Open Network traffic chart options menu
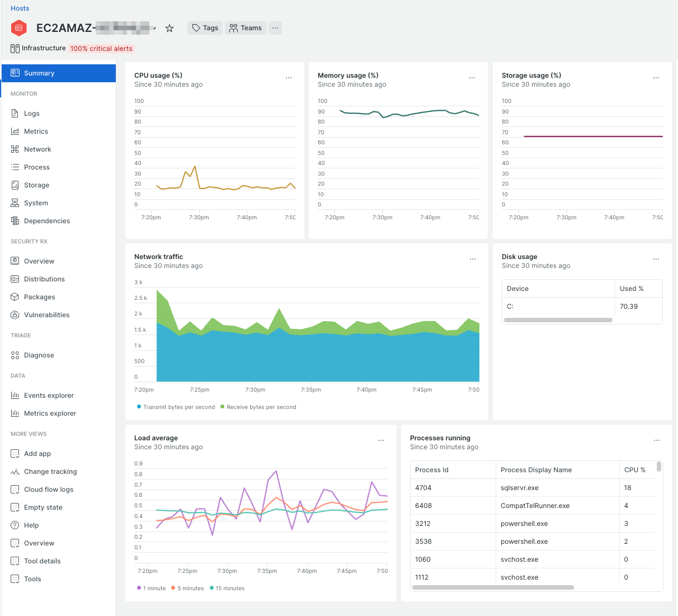Screen dimensions: 678x616 [473, 259]
